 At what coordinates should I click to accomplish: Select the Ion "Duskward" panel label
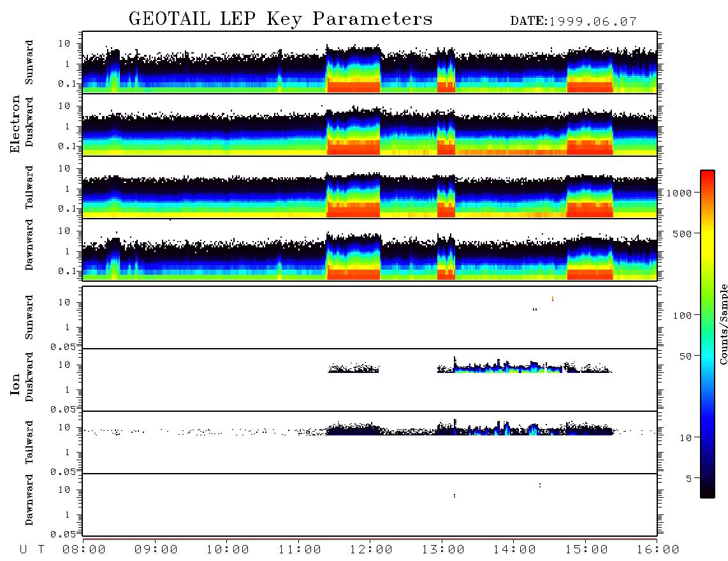[x=29, y=377]
